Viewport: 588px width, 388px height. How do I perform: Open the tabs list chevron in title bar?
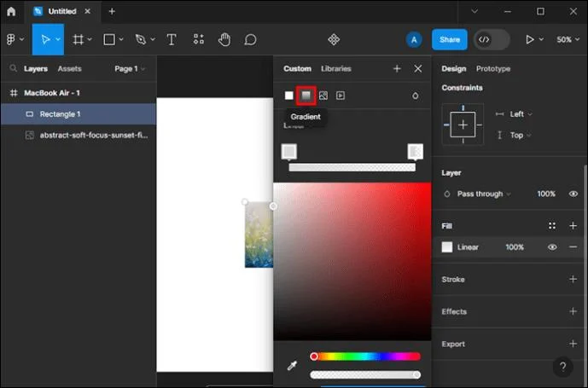474,11
